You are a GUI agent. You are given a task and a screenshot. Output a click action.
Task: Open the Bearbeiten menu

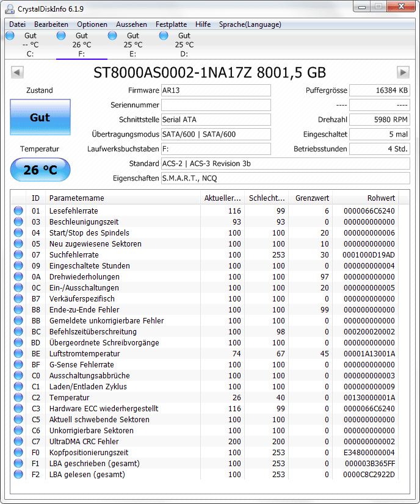pos(51,24)
